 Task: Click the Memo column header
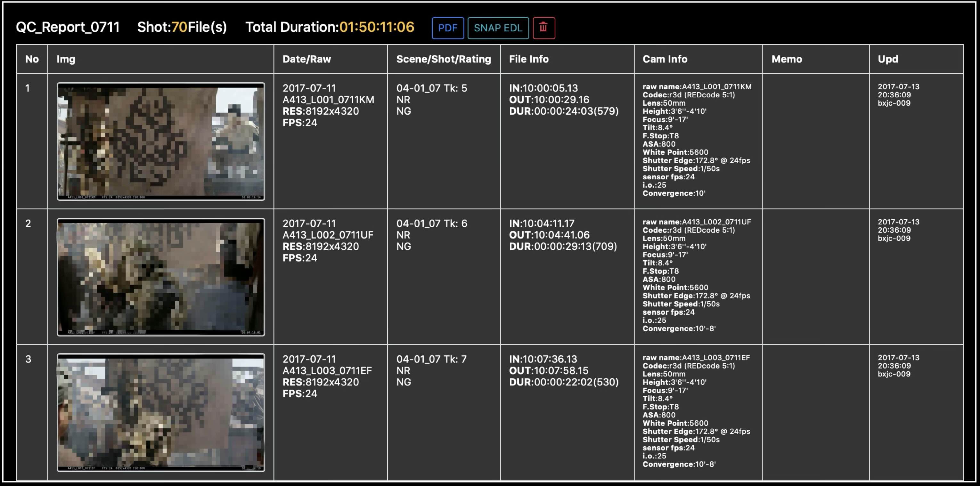point(786,59)
